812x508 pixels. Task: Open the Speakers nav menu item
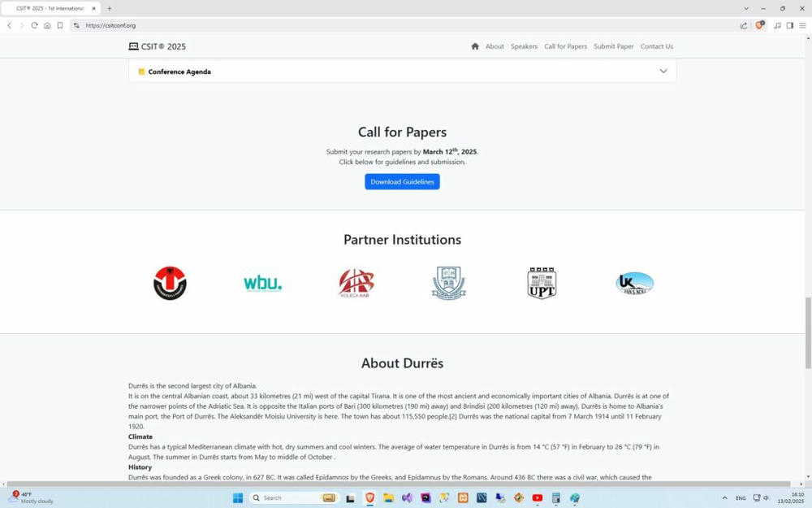[524, 46]
